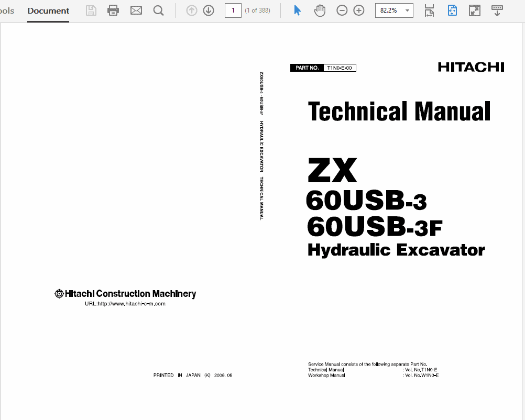This screenshot has width=525, height=420.
Task: Go to next page with down arrow
Action: (208, 10)
